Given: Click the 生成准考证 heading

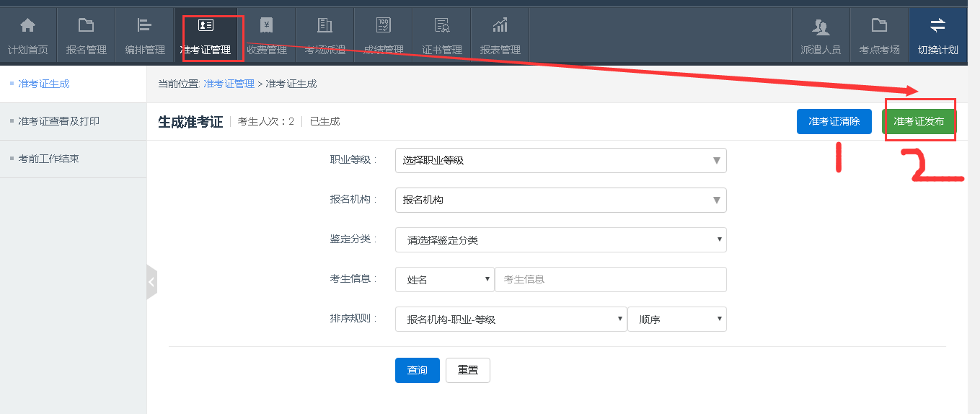Looking at the screenshot, I should pyautogui.click(x=190, y=121).
